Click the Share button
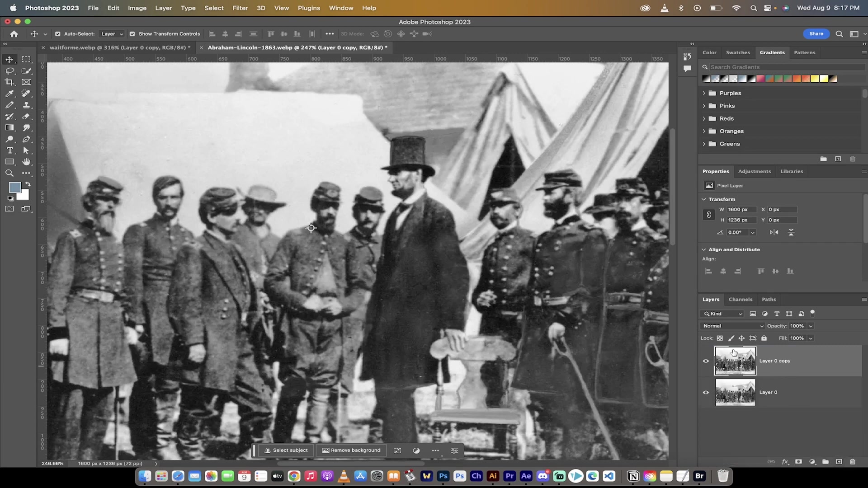Viewport: 868px width, 488px height. click(816, 34)
